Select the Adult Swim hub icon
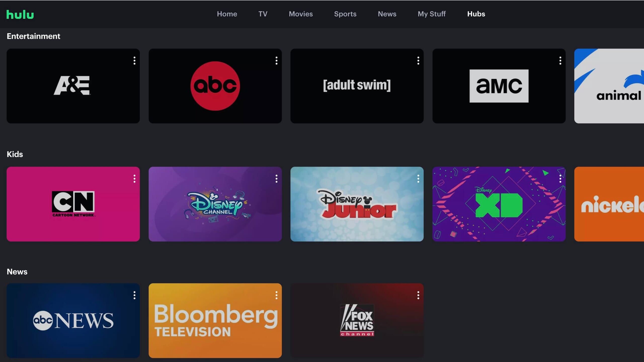 [357, 86]
